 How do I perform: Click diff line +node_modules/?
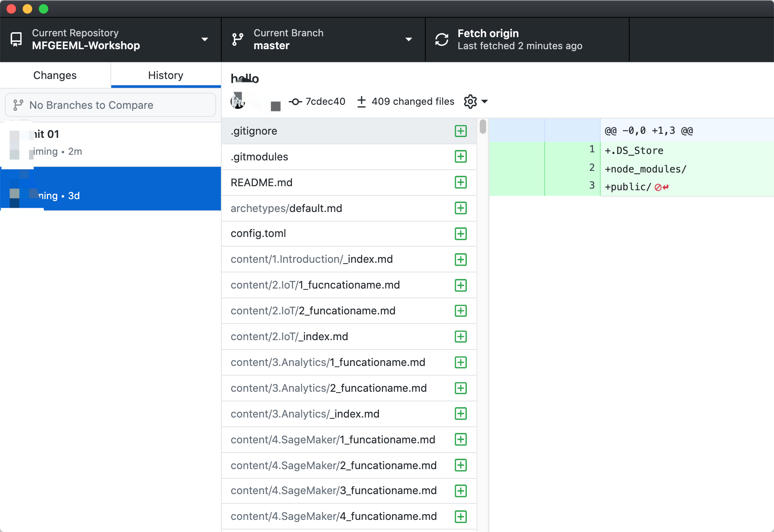pos(645,169)
